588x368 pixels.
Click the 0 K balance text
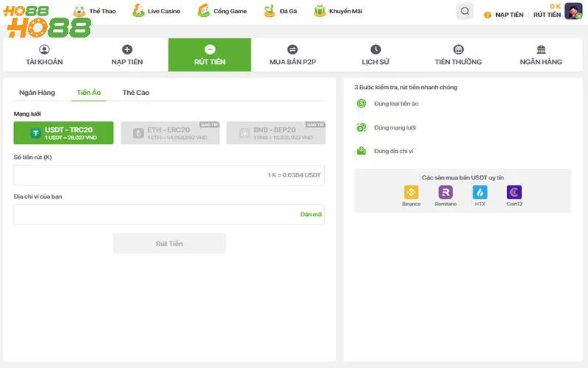click(x=555, y=6)
